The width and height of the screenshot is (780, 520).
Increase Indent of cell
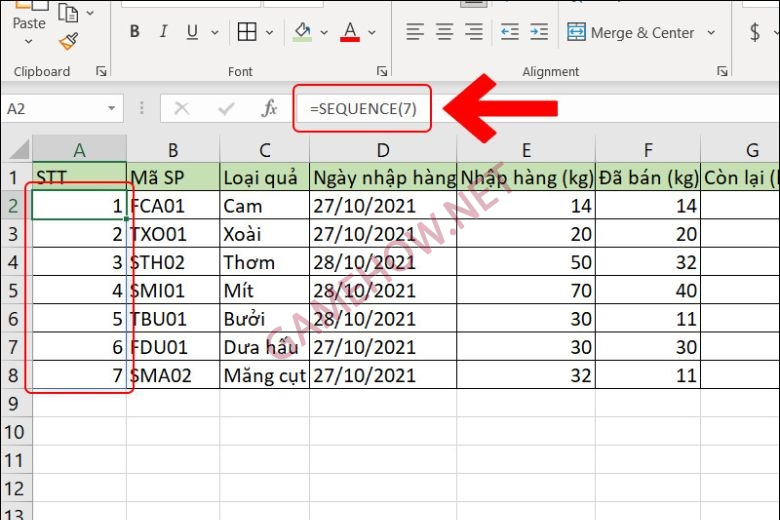pyautogui.click(x=539, y=32)
